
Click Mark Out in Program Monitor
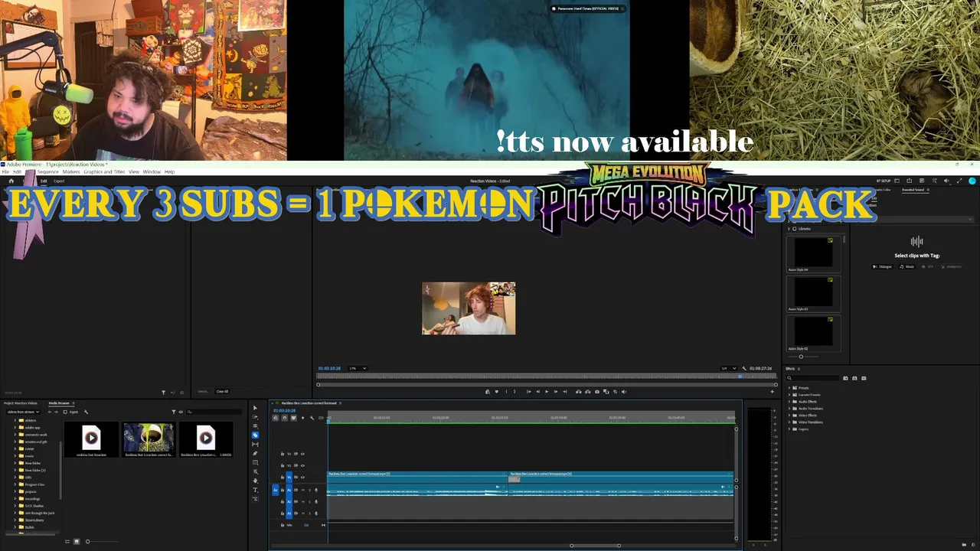point(514,392)
